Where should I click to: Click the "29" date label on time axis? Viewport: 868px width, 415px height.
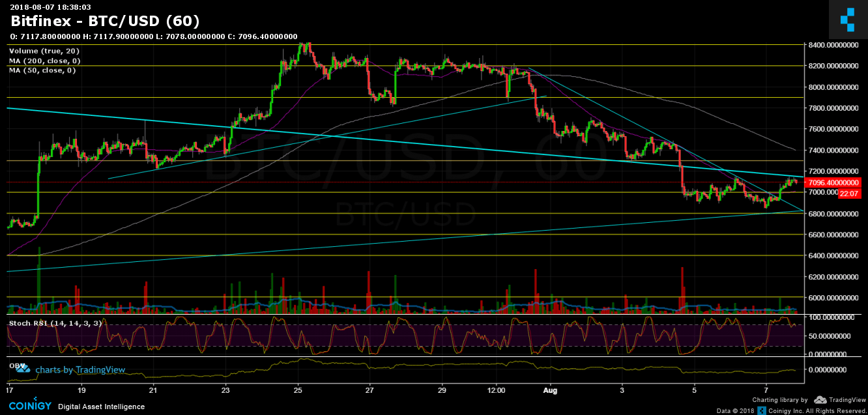click(442, 392)
